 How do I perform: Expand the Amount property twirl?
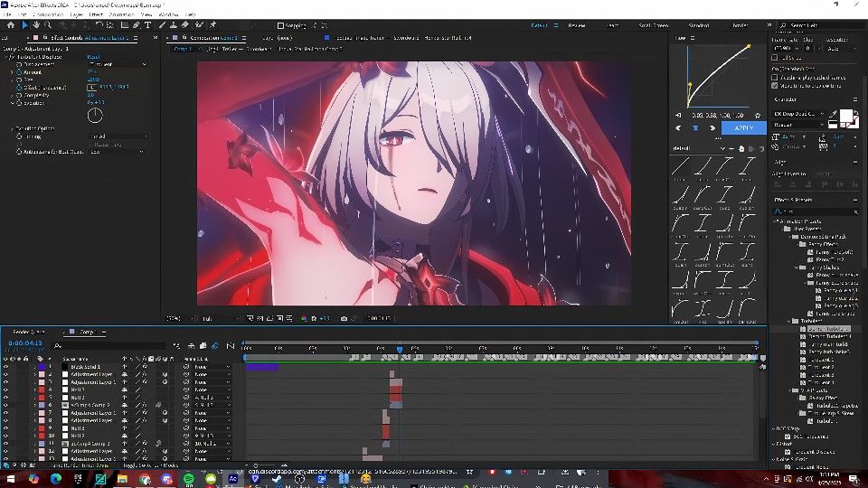pos(12,72)
